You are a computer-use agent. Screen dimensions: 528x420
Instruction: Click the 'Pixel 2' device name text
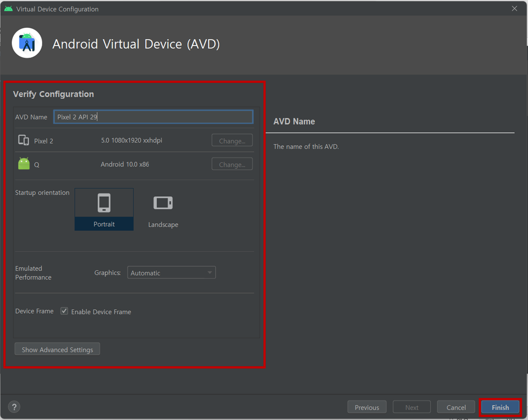pyautogui.click(x=44, y=141)
